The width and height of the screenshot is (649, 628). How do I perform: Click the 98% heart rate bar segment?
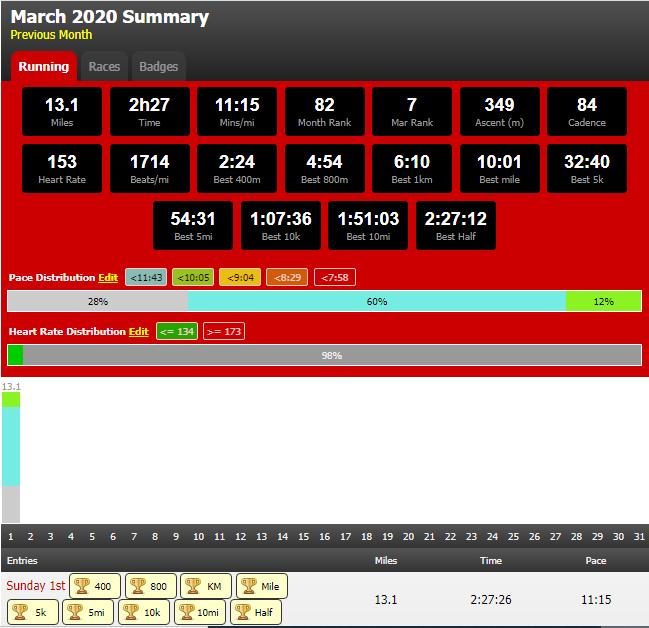coord(332,355)
